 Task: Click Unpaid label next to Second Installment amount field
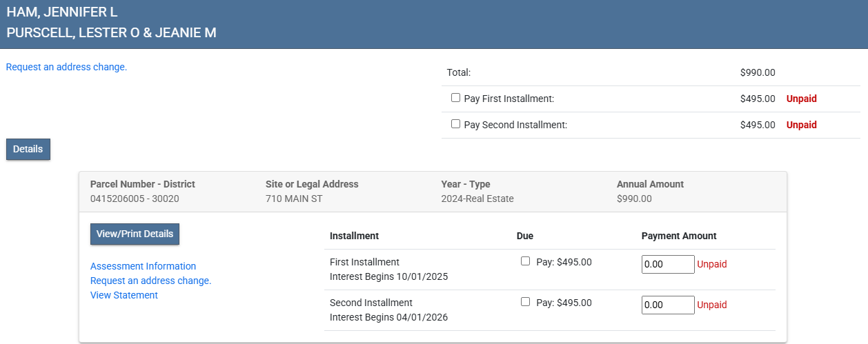point(711,305)
